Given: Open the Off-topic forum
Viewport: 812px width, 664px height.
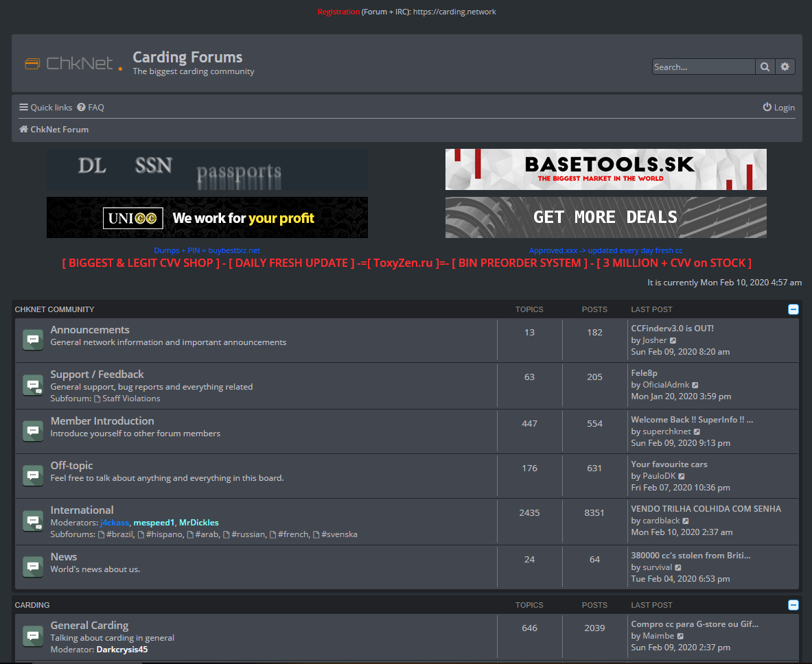Looking at the screenshot, I should tap(71, 465).
